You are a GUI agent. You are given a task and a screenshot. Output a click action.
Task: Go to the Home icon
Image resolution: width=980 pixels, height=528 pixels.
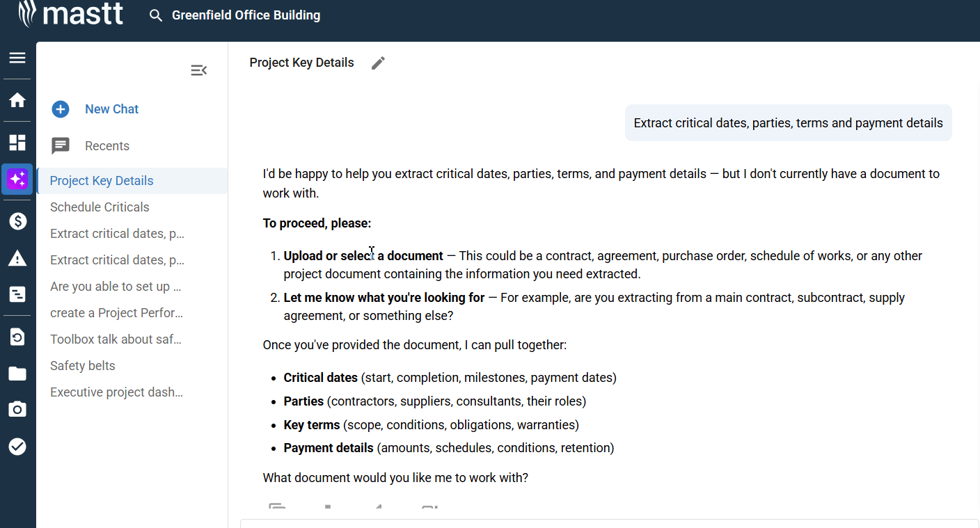(17, 100)
